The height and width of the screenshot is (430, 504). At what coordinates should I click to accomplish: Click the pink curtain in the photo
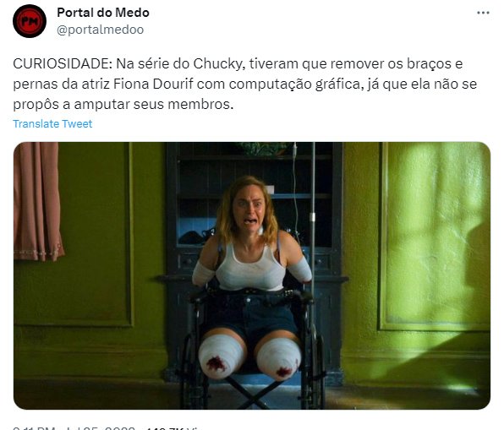point(37,201)
